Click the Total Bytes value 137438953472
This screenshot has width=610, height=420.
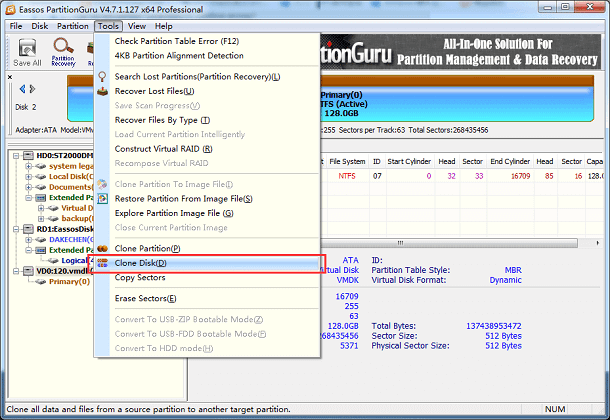[494, 326]
